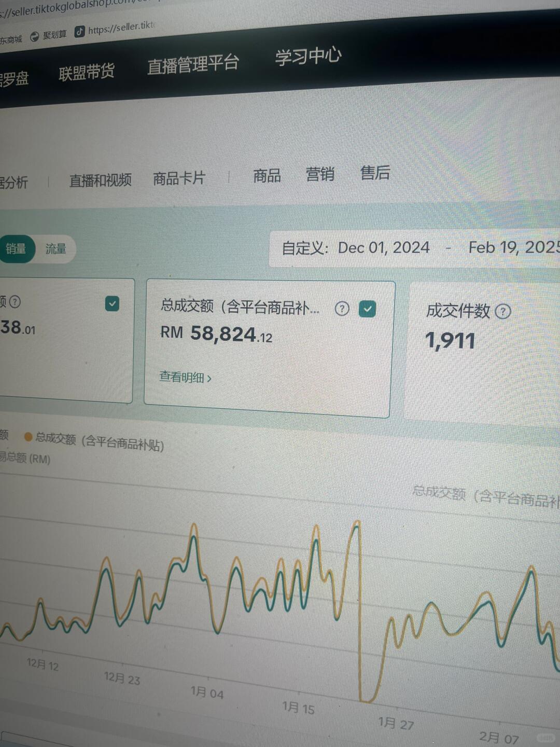Uncheck the 总成交额 card checkbox
560x747 pixels.
(367, 309)
